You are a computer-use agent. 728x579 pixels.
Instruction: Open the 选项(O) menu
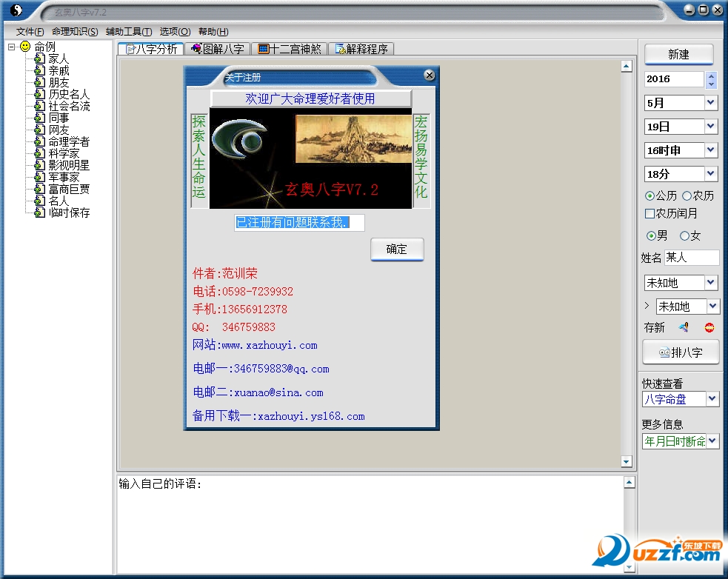point(175,32)
